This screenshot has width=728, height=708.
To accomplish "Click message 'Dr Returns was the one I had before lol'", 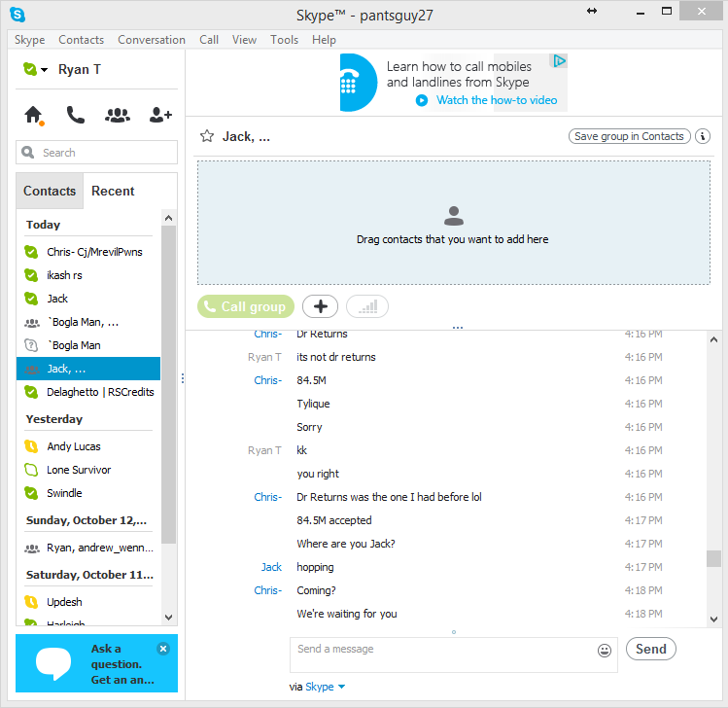I will pos(389,497).
